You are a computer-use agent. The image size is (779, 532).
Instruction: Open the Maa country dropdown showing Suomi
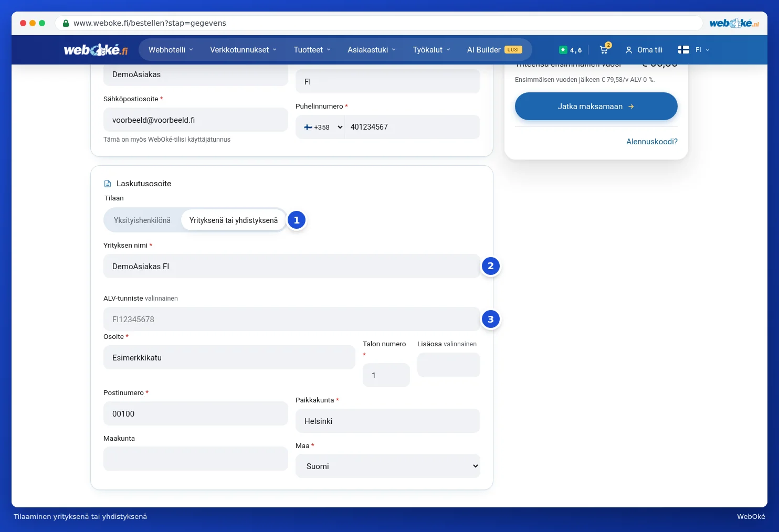pos(388,466)
